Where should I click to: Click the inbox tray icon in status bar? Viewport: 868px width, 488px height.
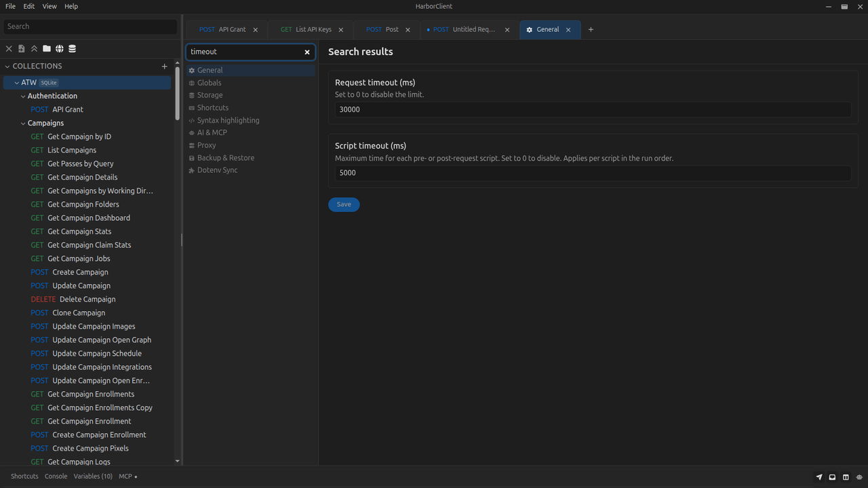(832, 477)
